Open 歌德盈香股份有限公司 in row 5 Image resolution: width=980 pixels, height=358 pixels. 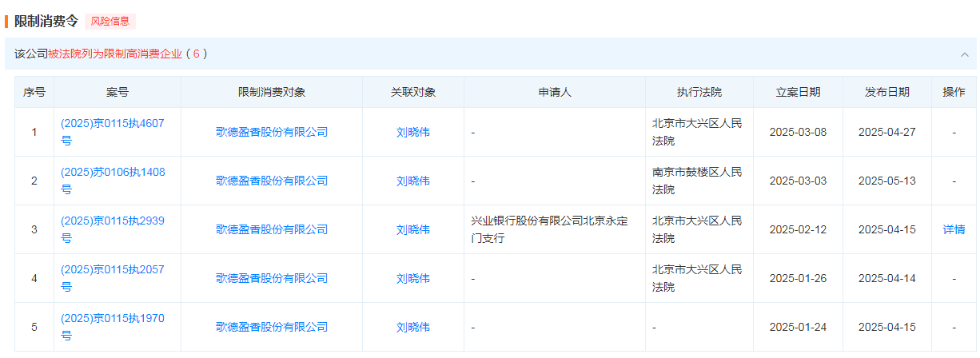click(272, 327)
